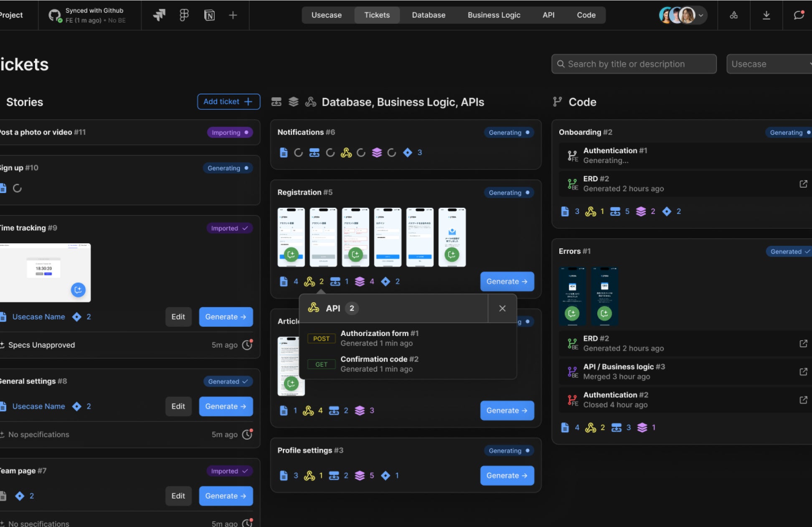
Task: Switch to the Database tab
Action: [428, 15]
